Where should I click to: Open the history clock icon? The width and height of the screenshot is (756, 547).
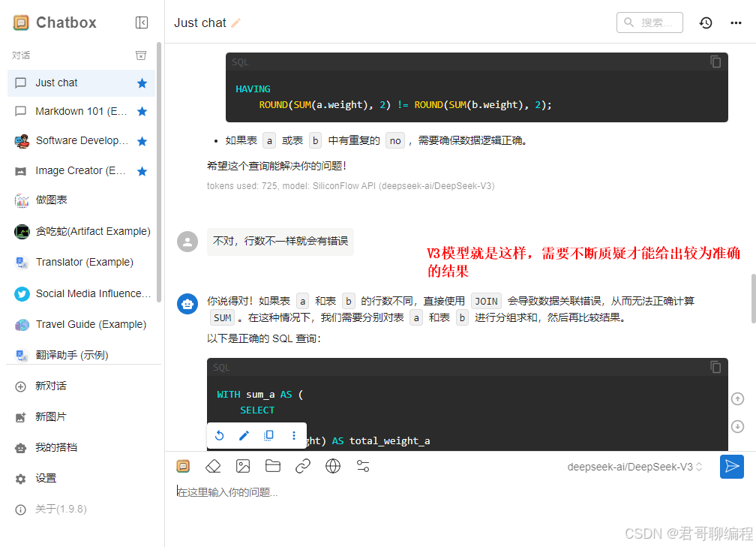(706, 23)
